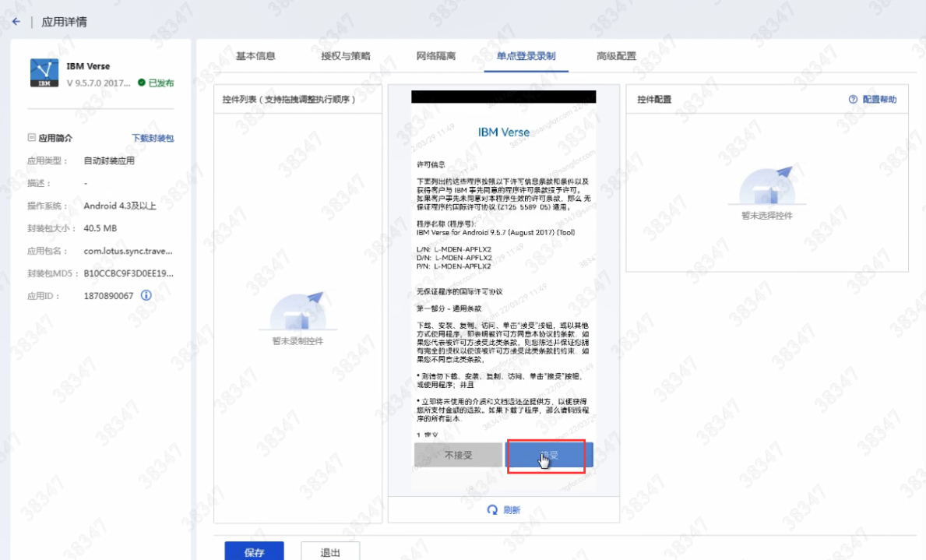This screenshot has width=926, height=560.
Task: Click the green published status icon
Action: [142, 83]
